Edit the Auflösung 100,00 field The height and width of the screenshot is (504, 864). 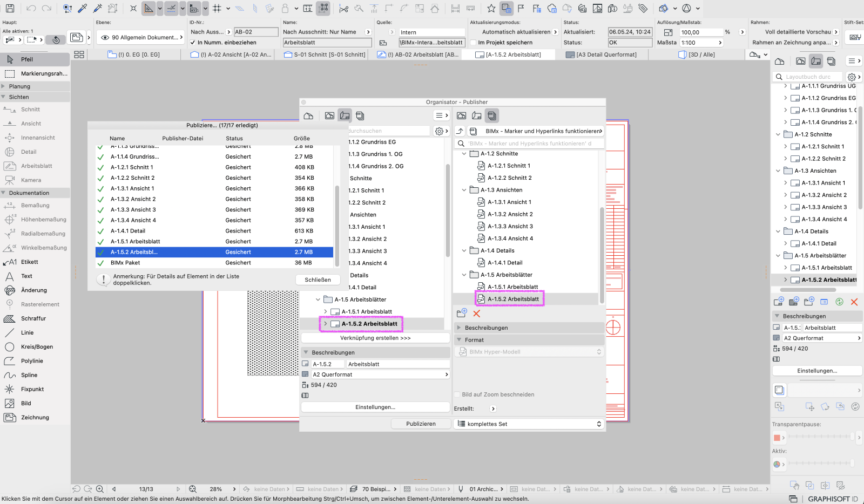tap(700, 32)
